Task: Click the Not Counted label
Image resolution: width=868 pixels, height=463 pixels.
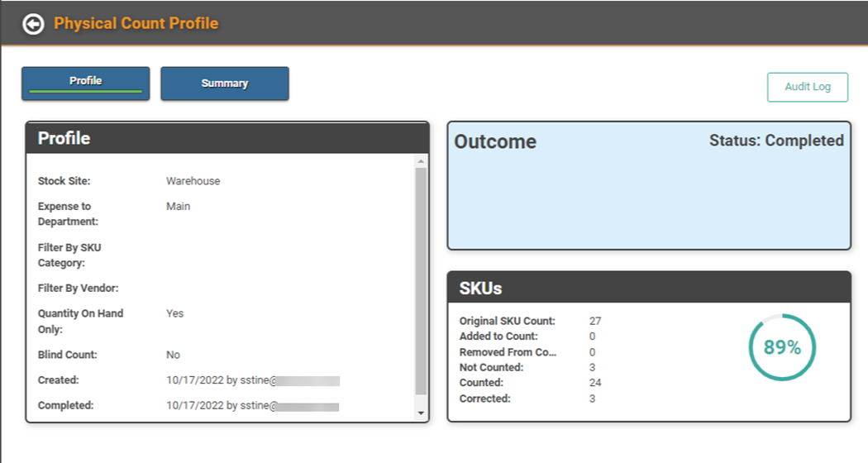Action: coord(491,367)
